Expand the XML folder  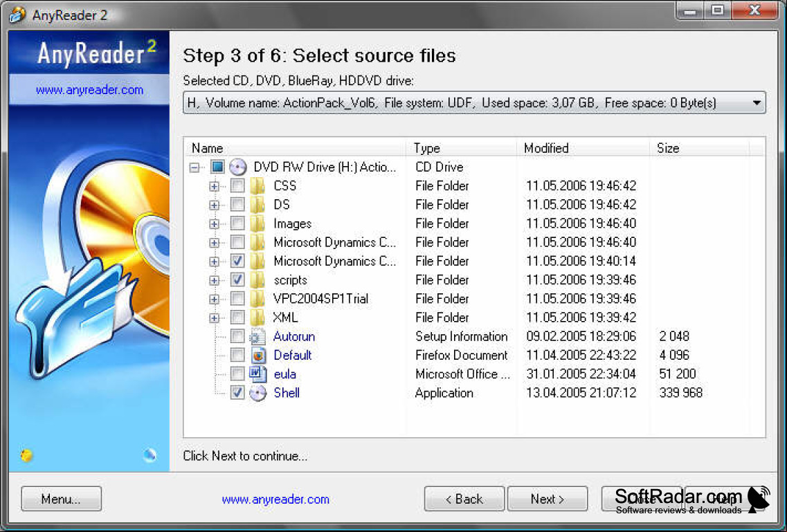(215, 318)
